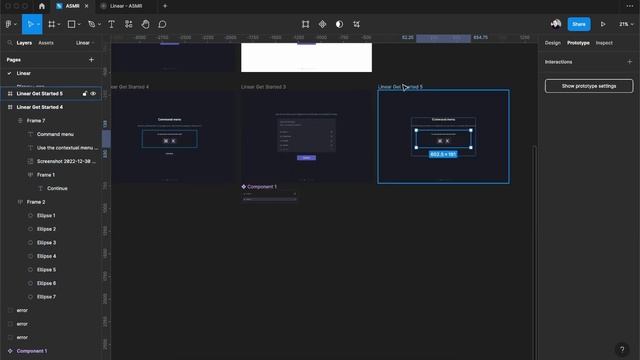
Task: Select the Frame 2 layer
Action: 51,202
